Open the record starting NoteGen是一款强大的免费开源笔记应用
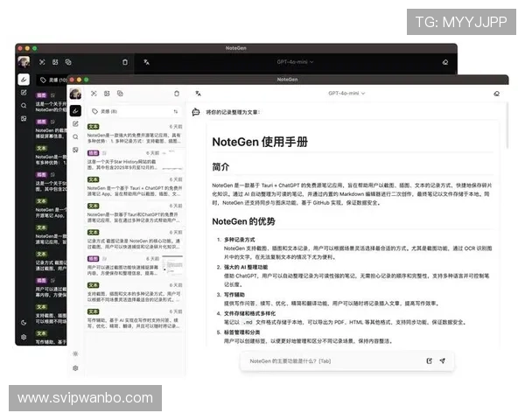The image size is (525, 420). coord(135,134)
